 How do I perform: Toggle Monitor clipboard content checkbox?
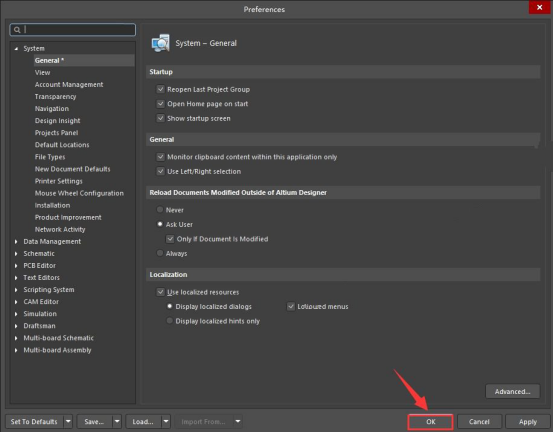(x=160, y=157)
